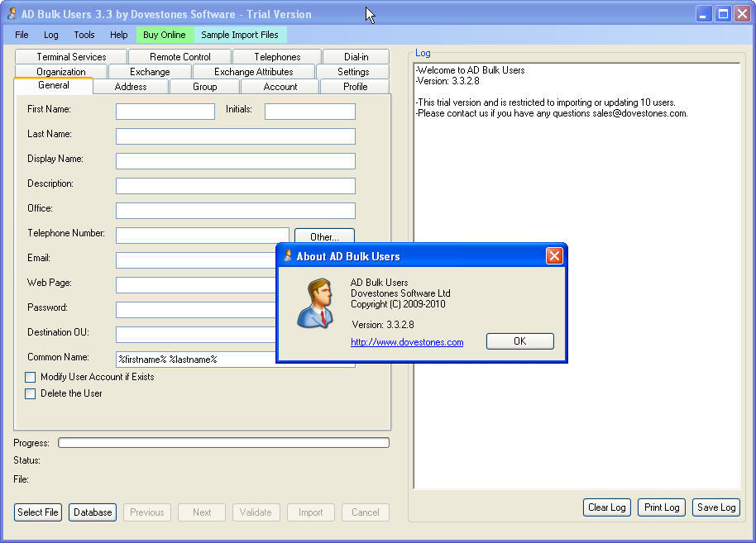Image resolution: width=756 pixels, height=543 pixels.
Task: Click the Clear Log button
Action: click(x=607, y=507)
